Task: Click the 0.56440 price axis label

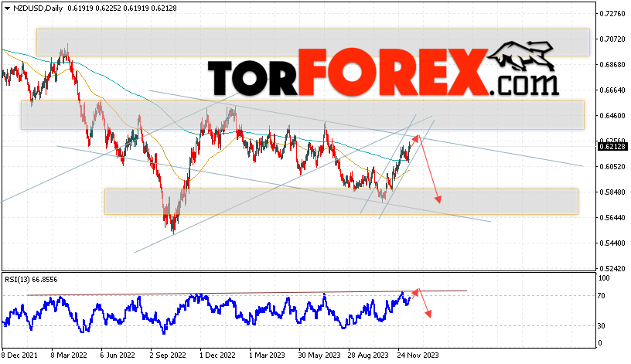Action: point(612,218)
